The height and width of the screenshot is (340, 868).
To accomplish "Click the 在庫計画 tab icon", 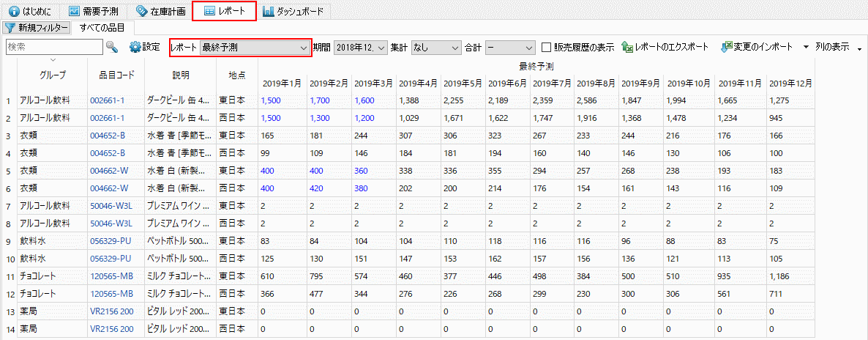I will pos(141,12).
